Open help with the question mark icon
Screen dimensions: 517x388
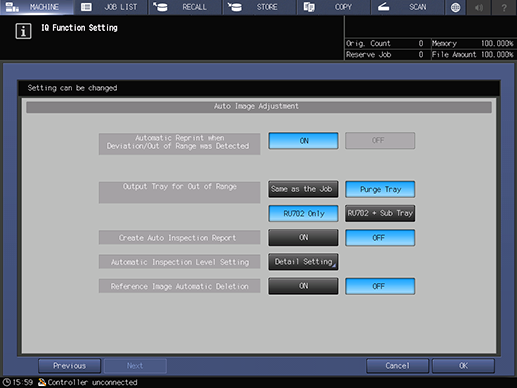[x=504, y=7]
